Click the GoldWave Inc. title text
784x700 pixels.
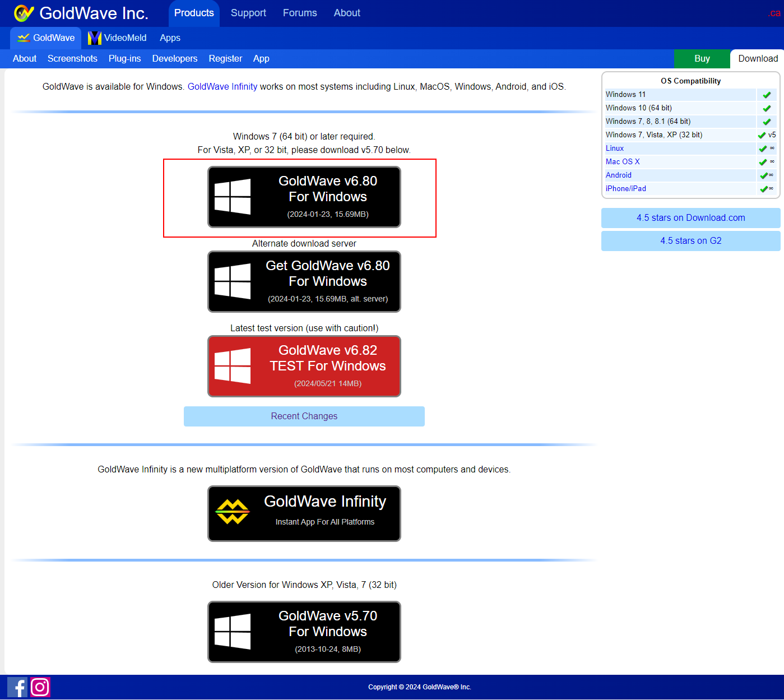[94, 13]
